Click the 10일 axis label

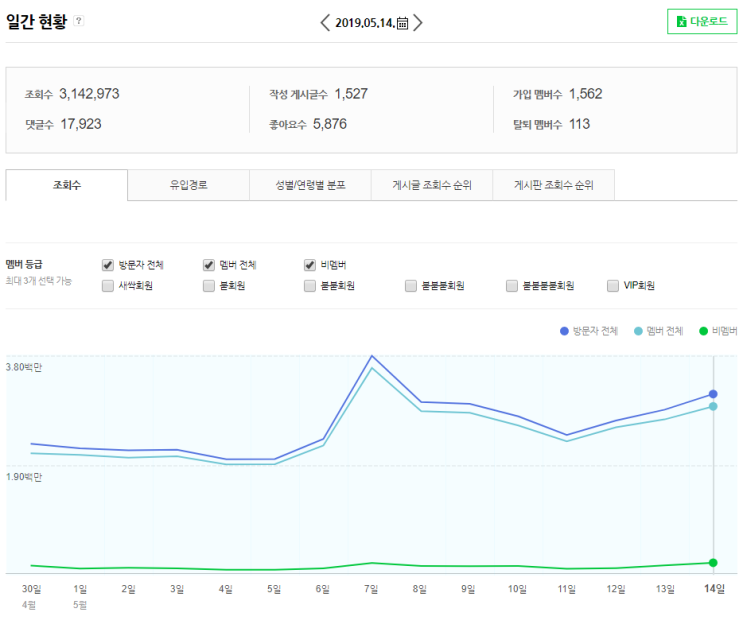click(517, 589)
